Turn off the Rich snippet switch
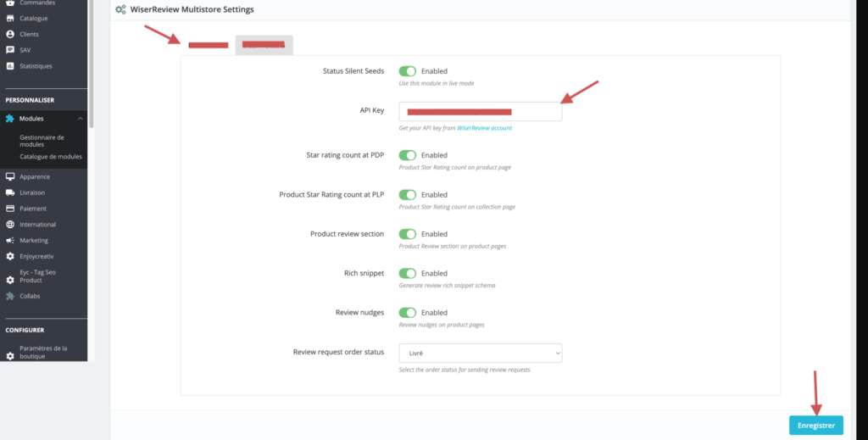868x440 pixels. click(408, 274)
